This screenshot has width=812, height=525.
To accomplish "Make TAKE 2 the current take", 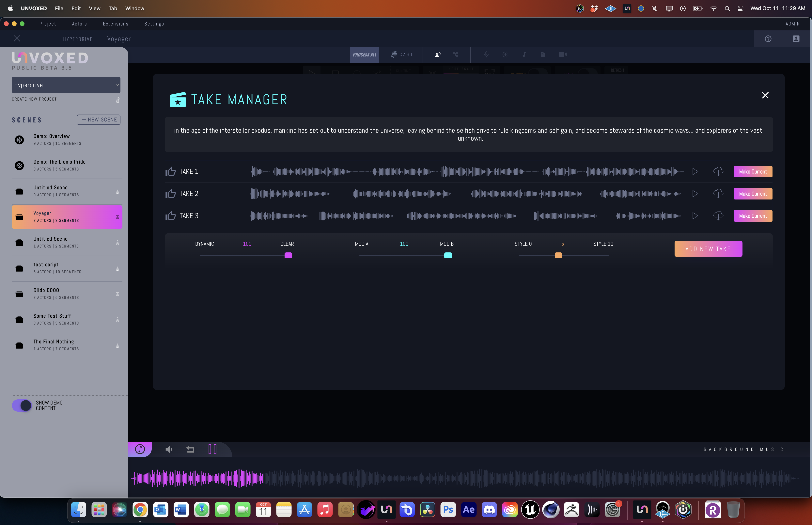I will 753,194.
